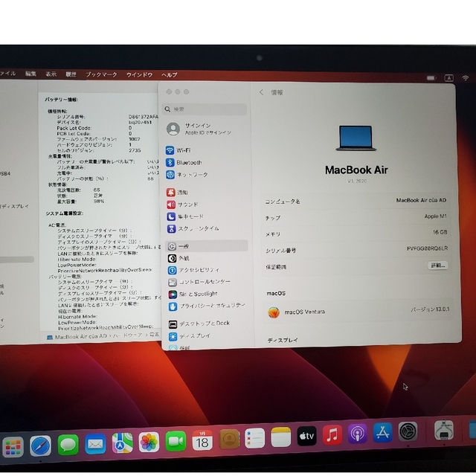This screenshot has height=476, width=476.
Task: Click ハードウェア in the System Information path bar
Action: point(127,335)
